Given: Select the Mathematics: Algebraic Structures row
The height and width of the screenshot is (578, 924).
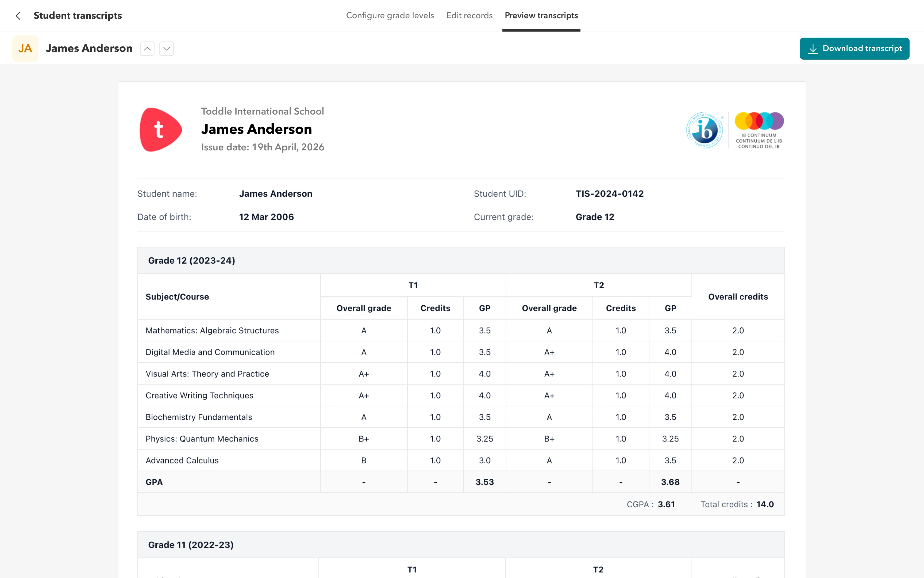Looking at the screenshot, I should pos(461,330).
